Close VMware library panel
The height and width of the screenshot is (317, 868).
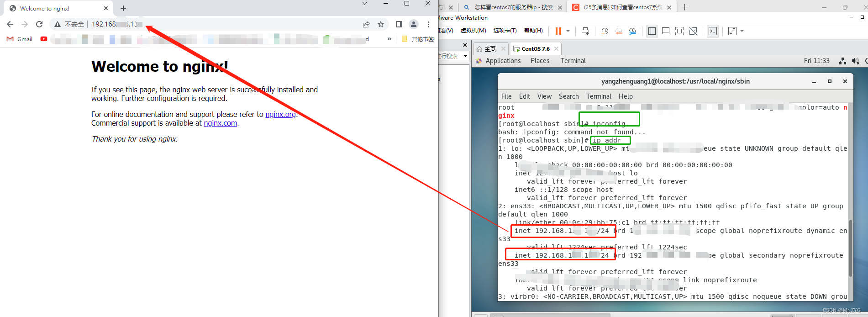pyautogui.click(x=465, y=45)
